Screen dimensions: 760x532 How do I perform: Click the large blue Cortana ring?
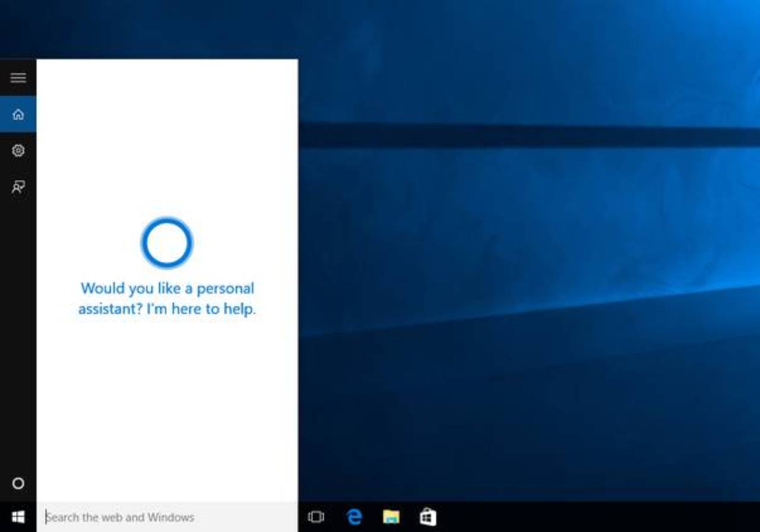(x=167, y=243)
